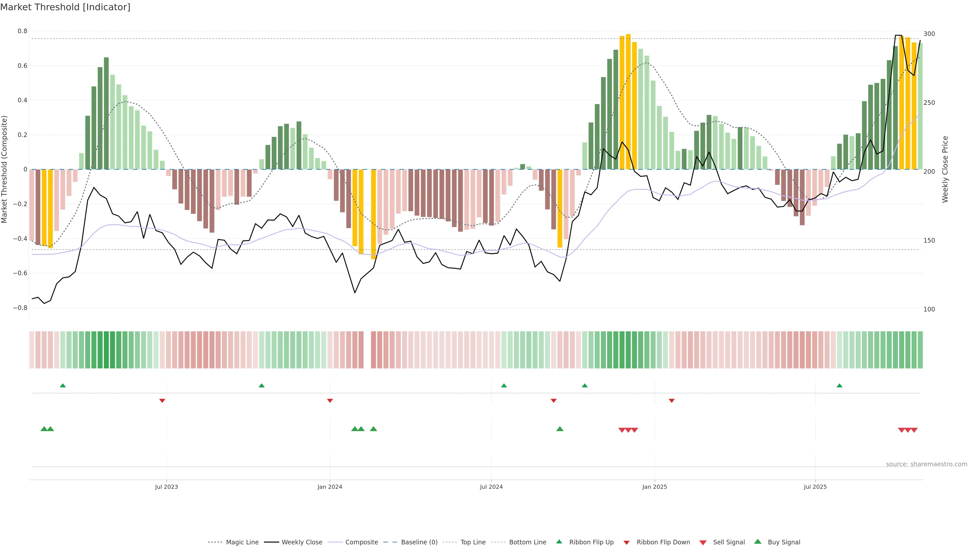Click the Buy Signal legend triangle icon
Image resolution: width=980 pixels, height=551 pixels.
click(x=757, y=542)
